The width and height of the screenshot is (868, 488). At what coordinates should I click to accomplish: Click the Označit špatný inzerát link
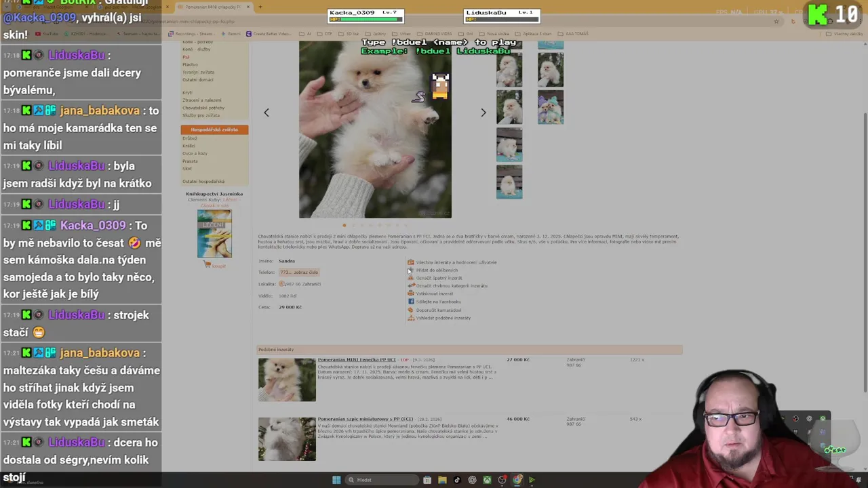coord(439,278)
